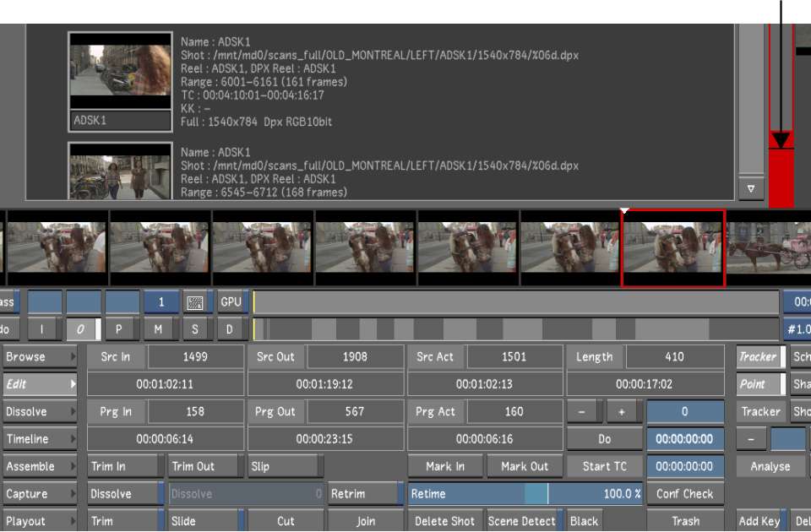Image resolution: width=811 pixels, height=532 pixels.
Task: Click the Mark Out button
Action: (x=525, y=466)
